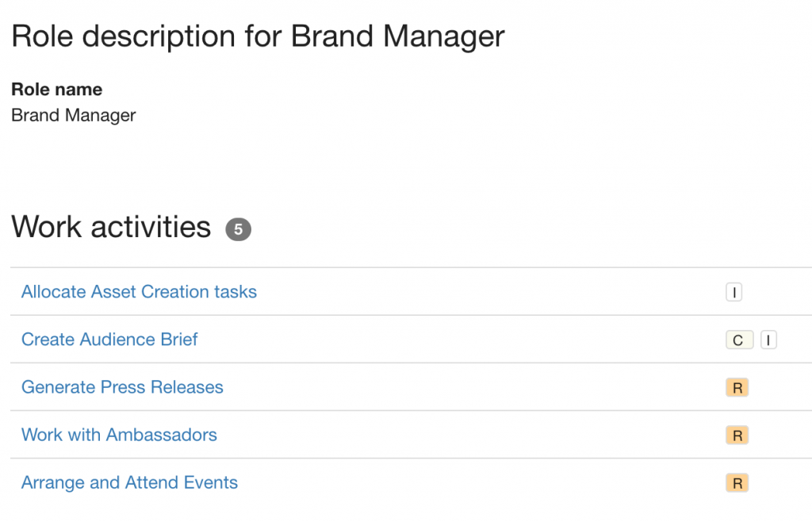Click the Work activities count badge showing 5
The width and height of the screenshot is (812, 522).
click(x=238, y=229)
